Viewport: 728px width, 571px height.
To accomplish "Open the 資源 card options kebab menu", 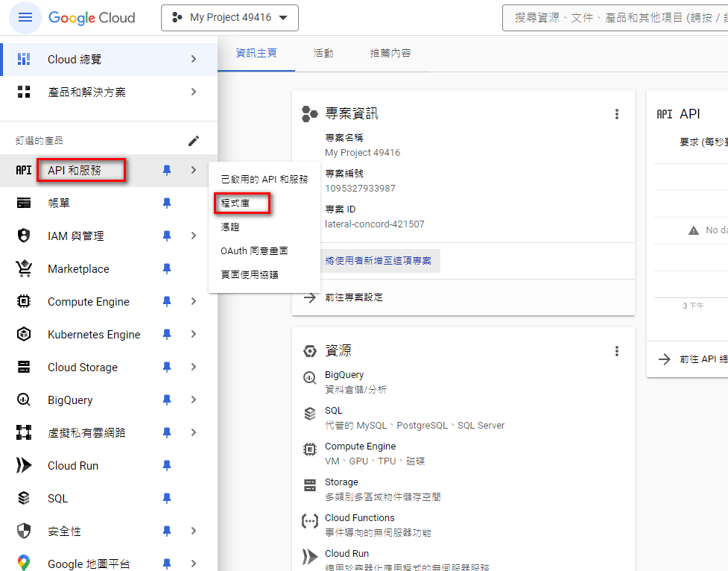I will (617, 350).
